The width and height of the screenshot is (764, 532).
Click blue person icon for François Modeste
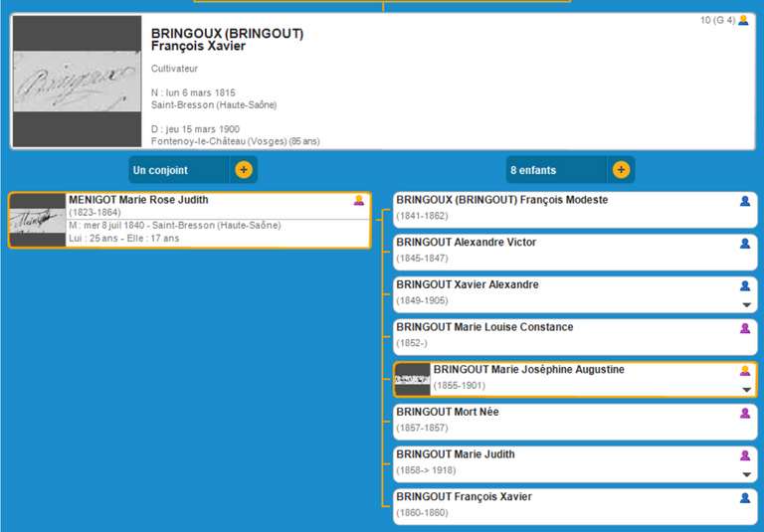coord(745,201)
